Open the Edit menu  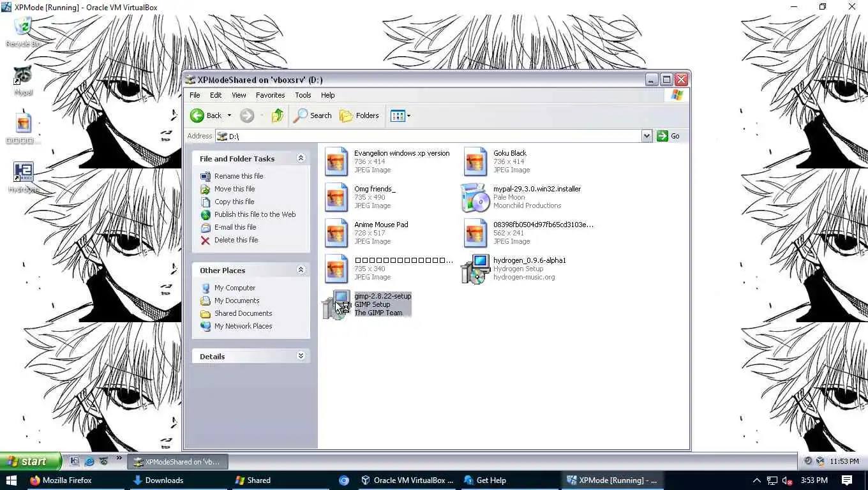pyautogui.click(x=216, y=95)
